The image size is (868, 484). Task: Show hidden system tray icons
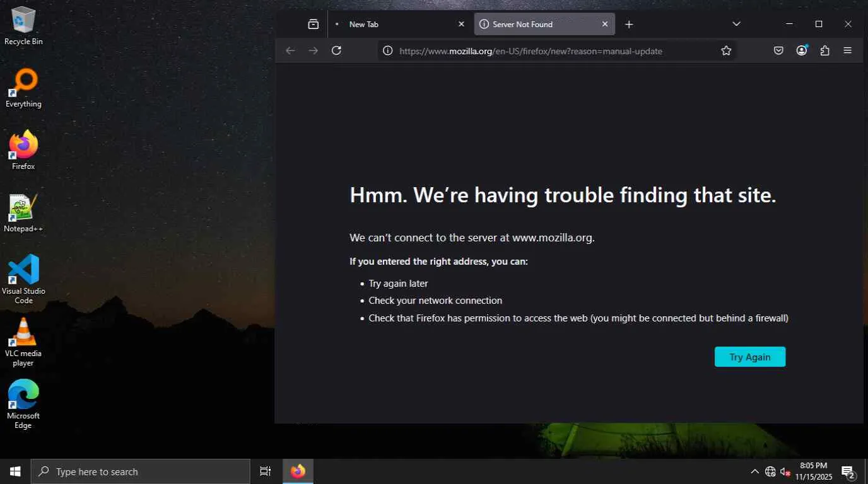pos(754,471)
